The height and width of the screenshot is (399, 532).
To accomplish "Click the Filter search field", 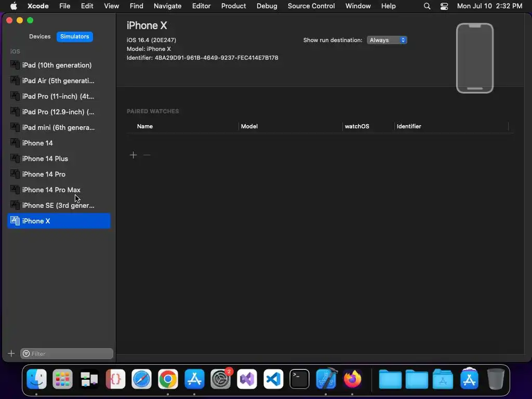I will pyautogui.click(x=67, y=353).
